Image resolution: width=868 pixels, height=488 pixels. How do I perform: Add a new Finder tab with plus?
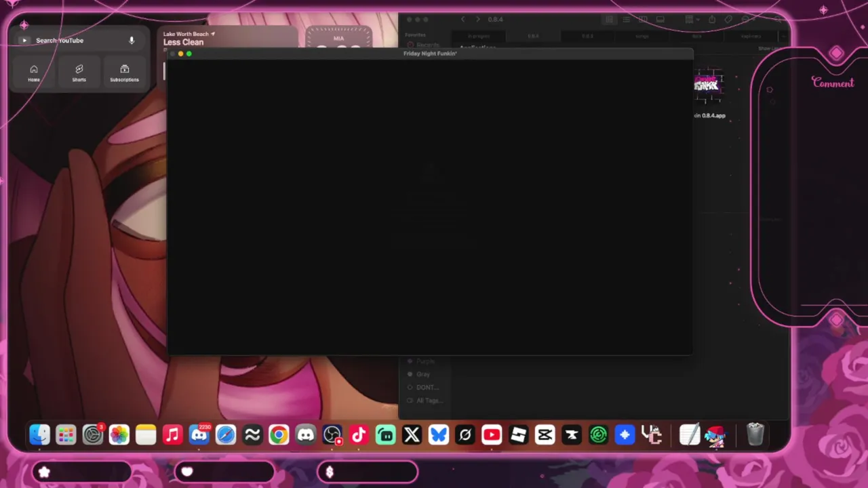coord(783,36)
